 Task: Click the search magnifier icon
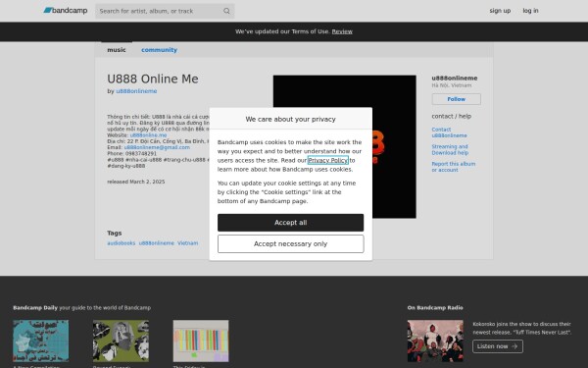(x=226, y=11)
